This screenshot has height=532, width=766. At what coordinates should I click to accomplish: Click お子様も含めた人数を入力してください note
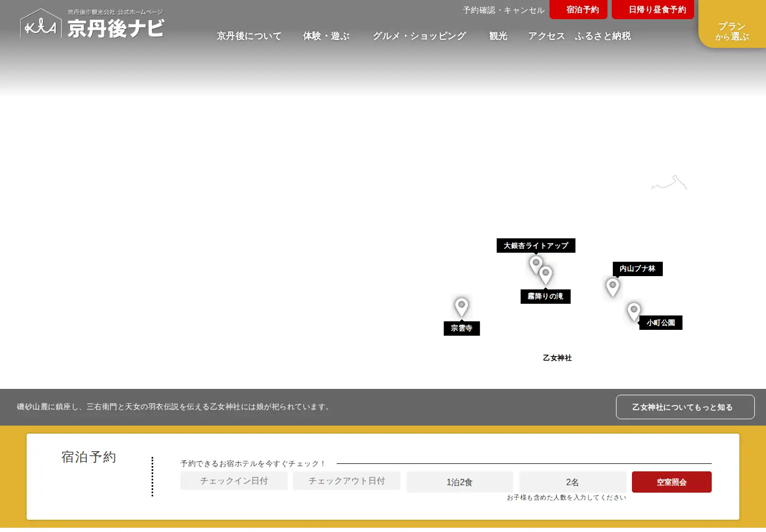click(567, 497)
